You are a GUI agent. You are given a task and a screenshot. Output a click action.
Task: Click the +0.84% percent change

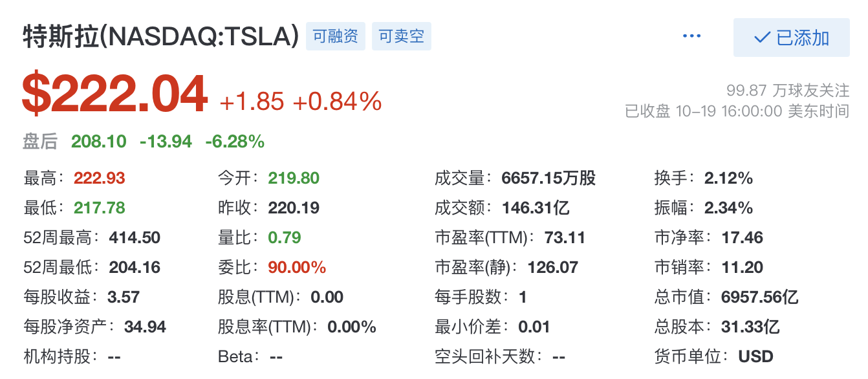[x=337, y=101]
